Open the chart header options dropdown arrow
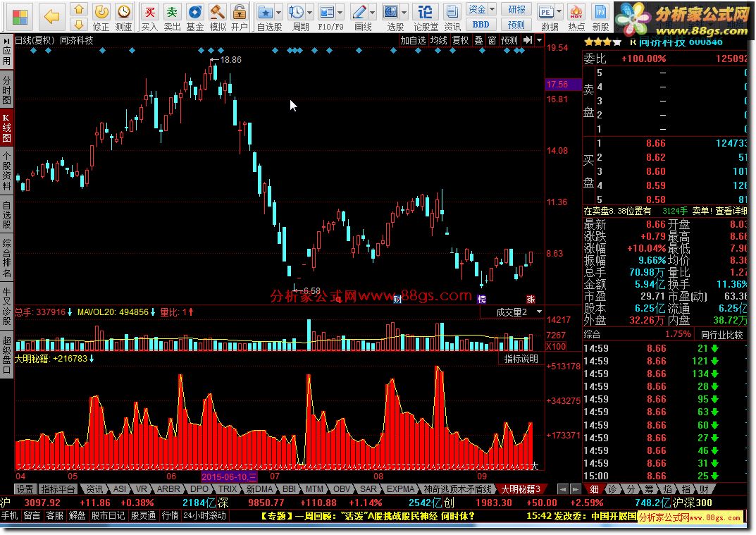The width and height of the screenshot is (756, 535). [x=540, y=40]
